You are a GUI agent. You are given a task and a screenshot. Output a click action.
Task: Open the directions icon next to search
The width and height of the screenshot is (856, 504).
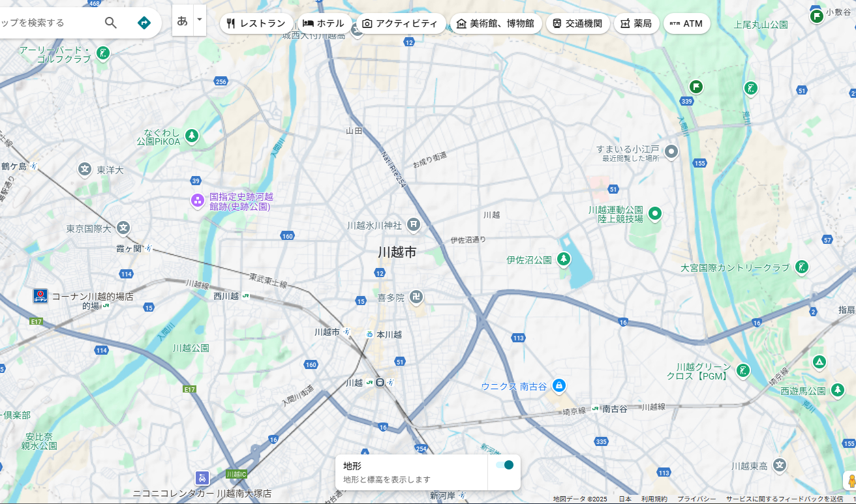point(143,22)
